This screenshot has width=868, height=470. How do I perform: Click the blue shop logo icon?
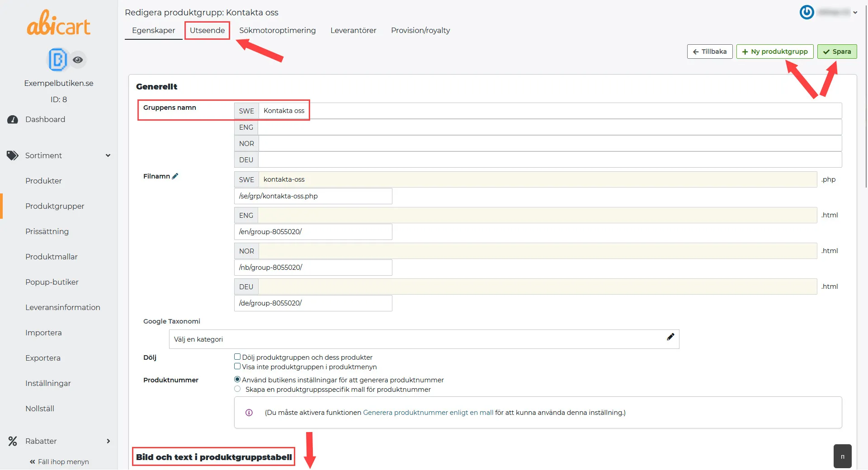point(57,60)
